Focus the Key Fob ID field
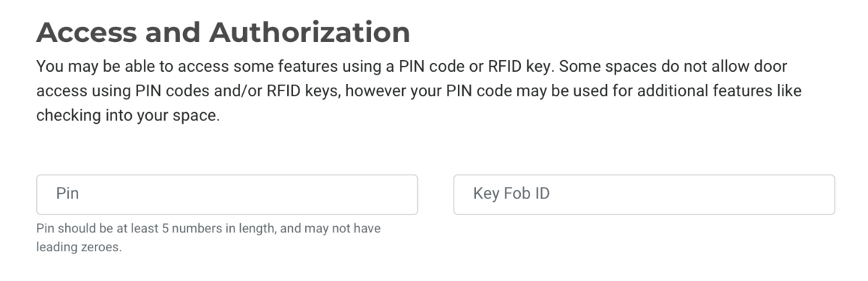The width and height of the screenshot is (868, 281). (644, 194)
